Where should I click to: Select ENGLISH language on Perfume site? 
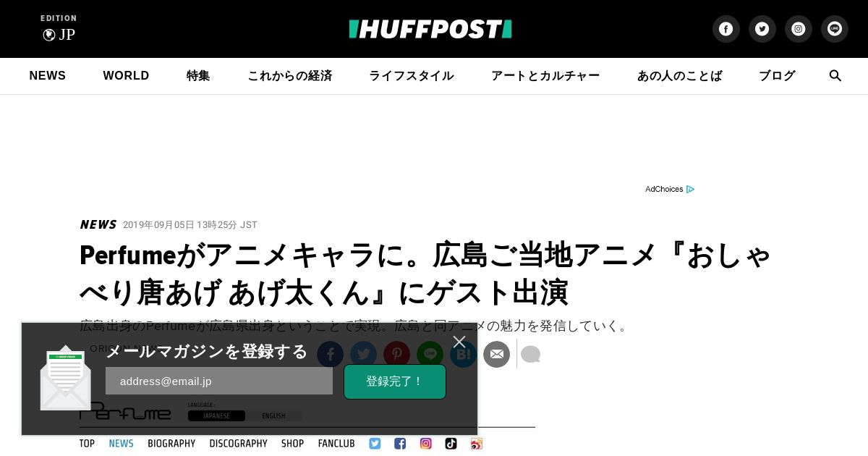273,416
